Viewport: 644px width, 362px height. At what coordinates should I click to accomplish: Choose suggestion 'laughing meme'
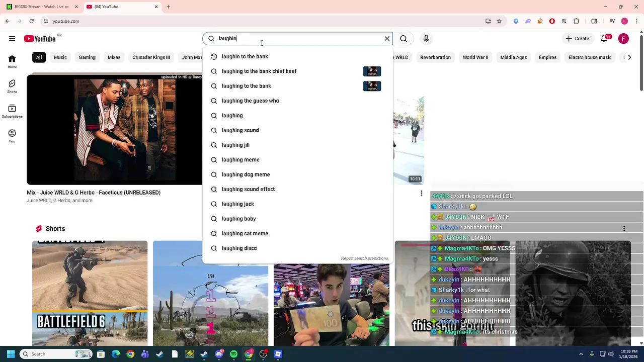(x=297, y=160)
